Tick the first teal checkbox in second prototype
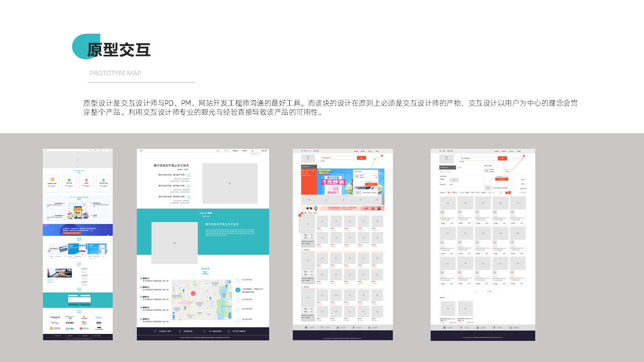Screen dimensions: 644x362 point(189,175)
